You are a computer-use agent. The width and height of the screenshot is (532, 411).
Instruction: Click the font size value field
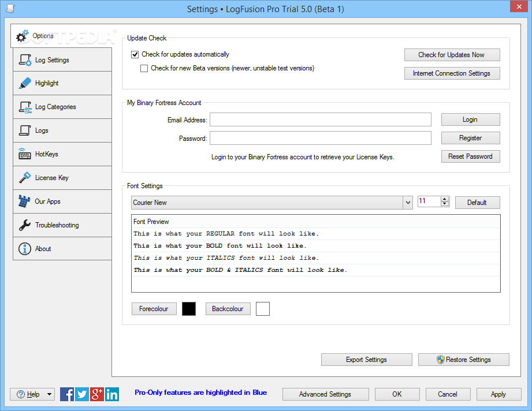point(429,201)
